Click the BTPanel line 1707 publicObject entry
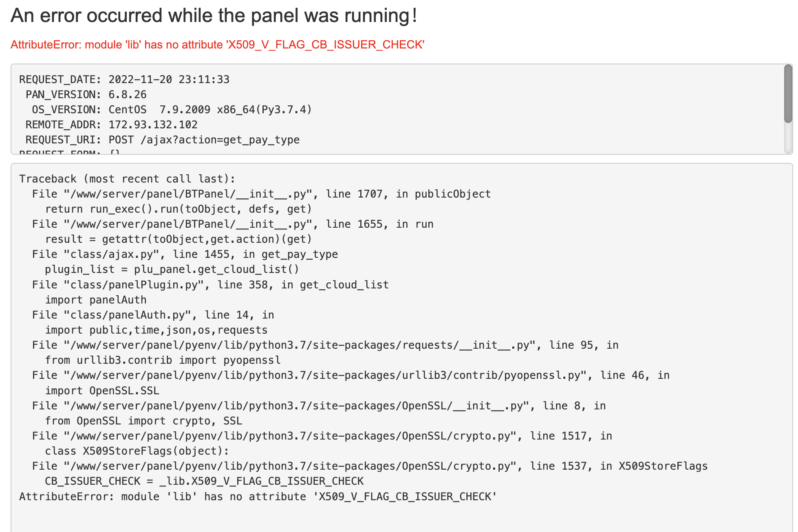Viewport: 798px width, 532px height. (261, 194)
